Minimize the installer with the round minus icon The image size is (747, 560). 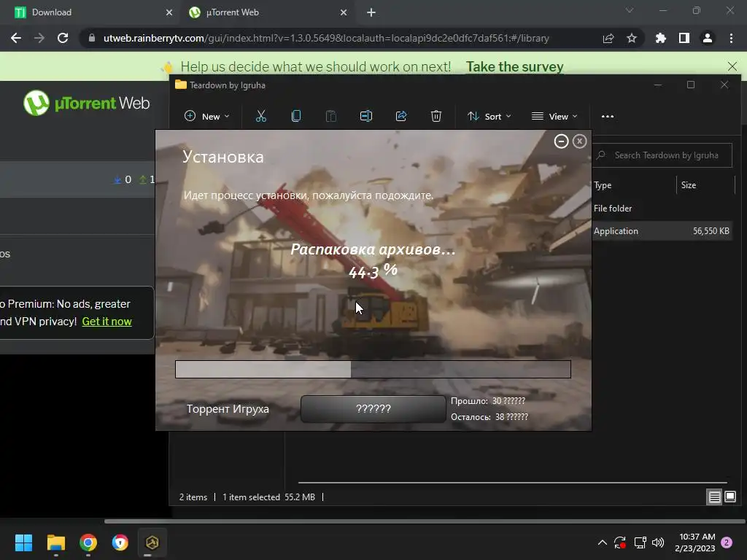tap(561, 141)
